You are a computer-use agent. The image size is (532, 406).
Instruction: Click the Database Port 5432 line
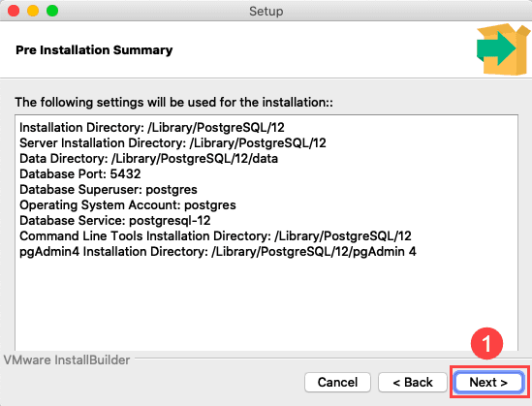coord(80,174)
